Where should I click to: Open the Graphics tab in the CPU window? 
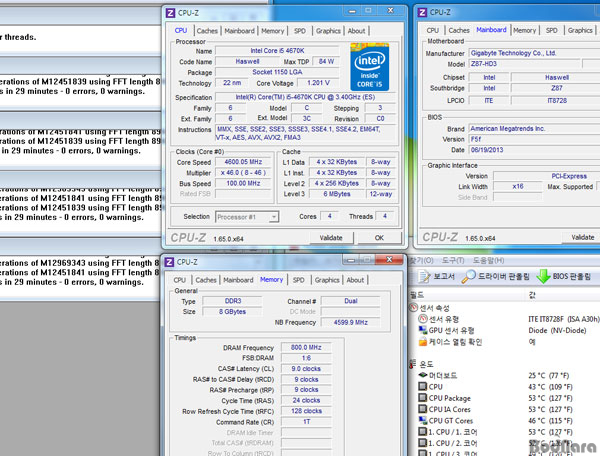coord(328,31)
